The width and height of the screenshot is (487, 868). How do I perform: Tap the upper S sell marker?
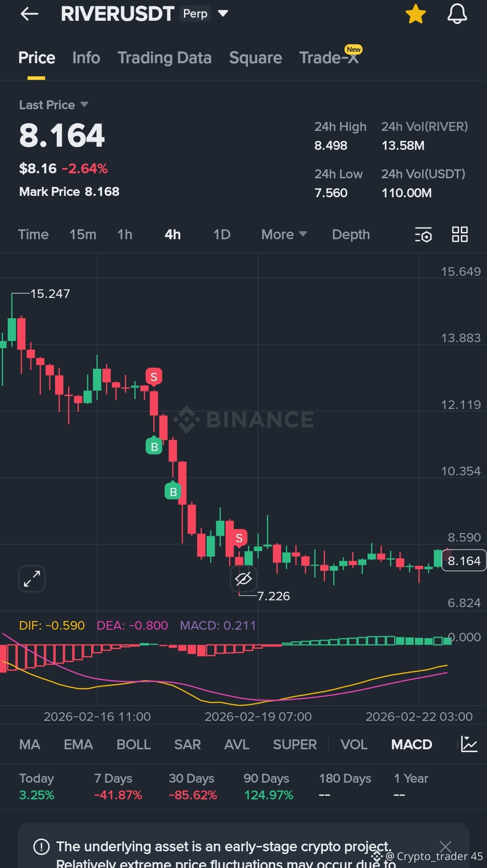tap(154, 377)
